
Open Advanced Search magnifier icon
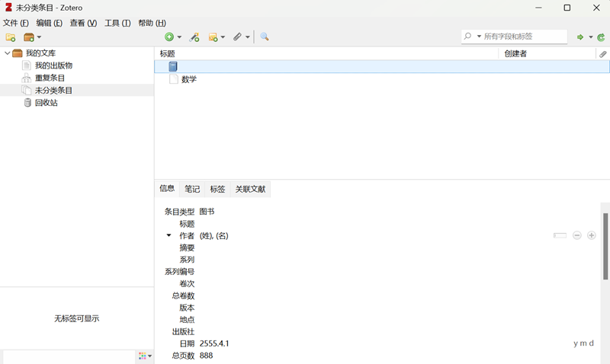265,37
